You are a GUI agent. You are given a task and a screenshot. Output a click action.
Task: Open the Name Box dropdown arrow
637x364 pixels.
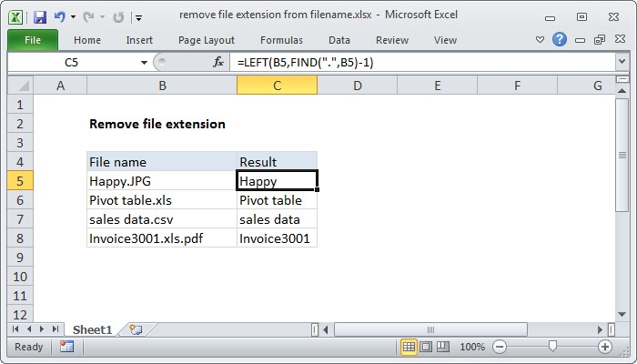[x=143, y=62]
